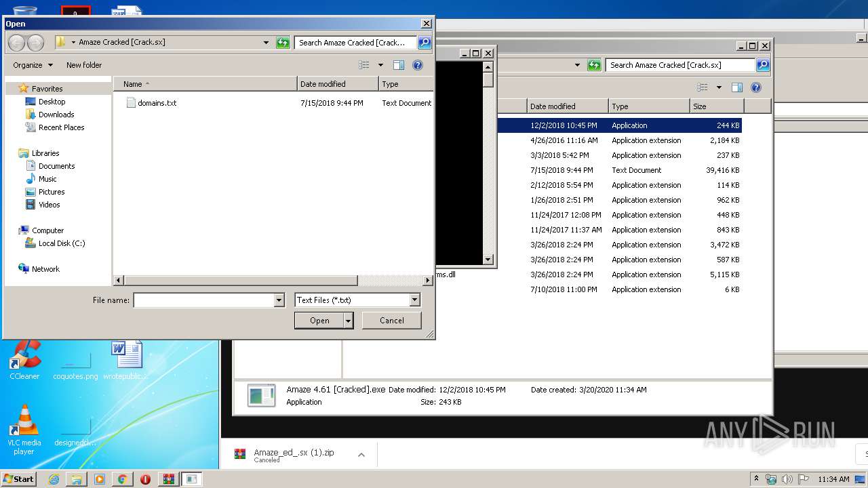Cancel the Open dialog
868x488 pixels.
pos(392,321)
